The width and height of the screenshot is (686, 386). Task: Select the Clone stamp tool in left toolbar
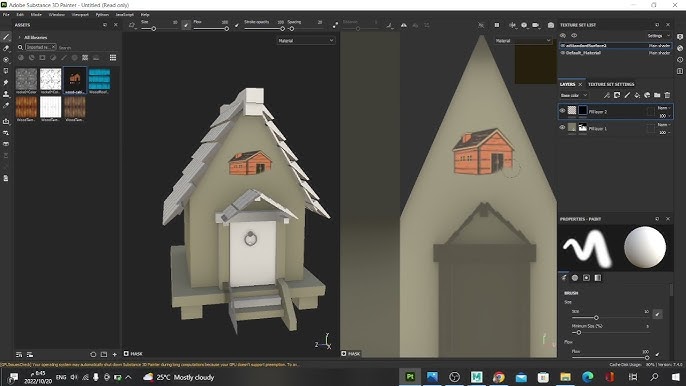[6, 94]
